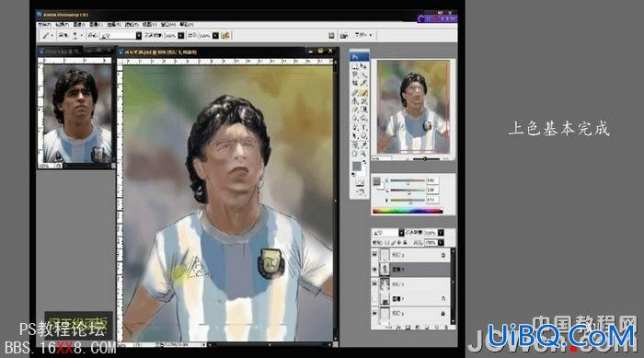Screen dimensions: 644x358
Task: Select the Path Selection tool
Action: tap(355, 134)
